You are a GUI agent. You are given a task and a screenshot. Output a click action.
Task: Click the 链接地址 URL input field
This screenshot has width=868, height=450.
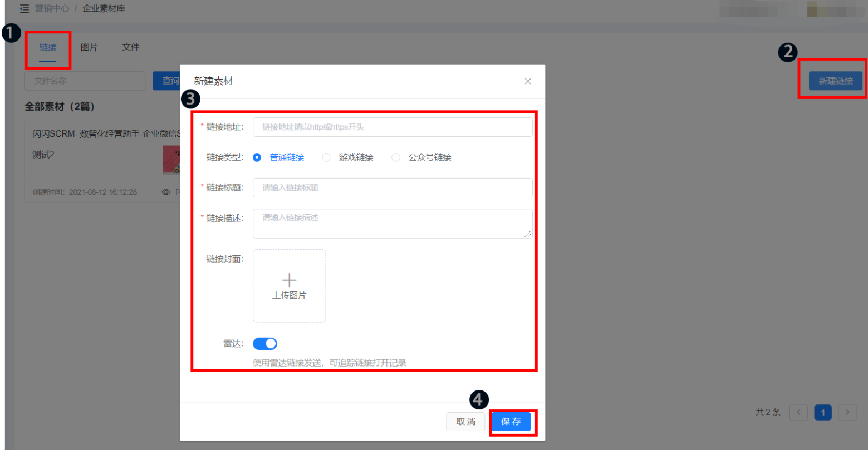pyautogui.click(x=392, y=127)
